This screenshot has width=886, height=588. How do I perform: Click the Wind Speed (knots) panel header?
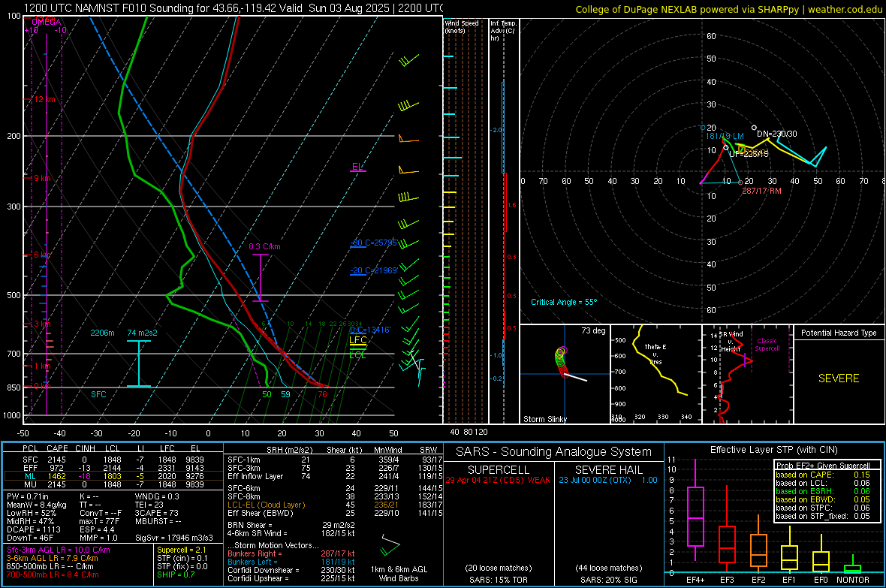pyautogui.click(x=462, y=26)
